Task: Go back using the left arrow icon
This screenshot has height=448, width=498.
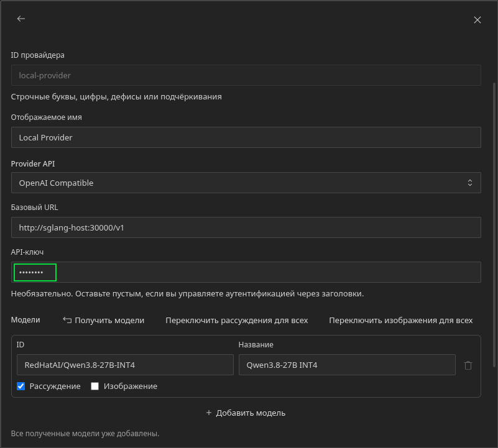Action: tap(21, 19)
